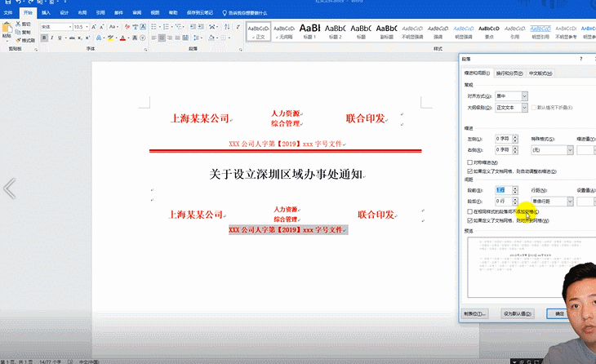Click the text effects icon

[99, 38]
